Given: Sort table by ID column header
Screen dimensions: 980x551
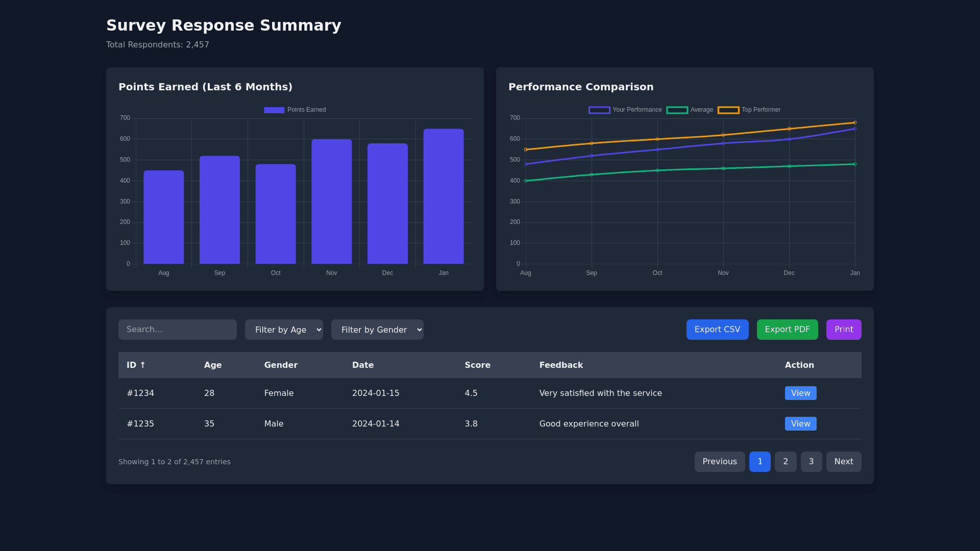Looking at the screenshot, I should (x=136, y=365).
